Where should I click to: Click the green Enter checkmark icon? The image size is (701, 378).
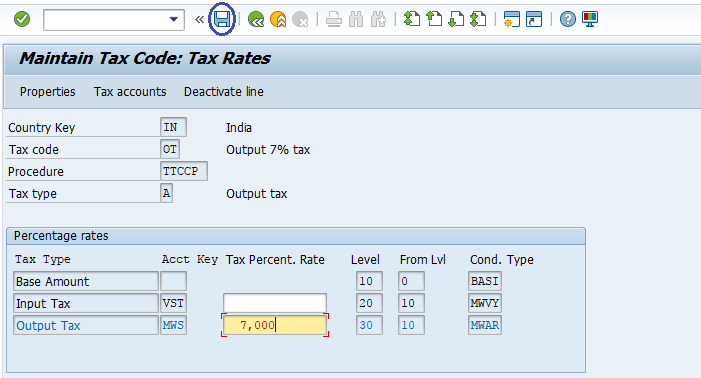[x=22, y=19]
